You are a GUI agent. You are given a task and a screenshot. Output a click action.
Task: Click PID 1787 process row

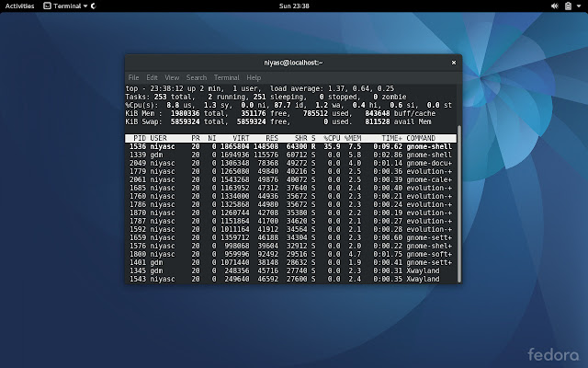(290, 221)
